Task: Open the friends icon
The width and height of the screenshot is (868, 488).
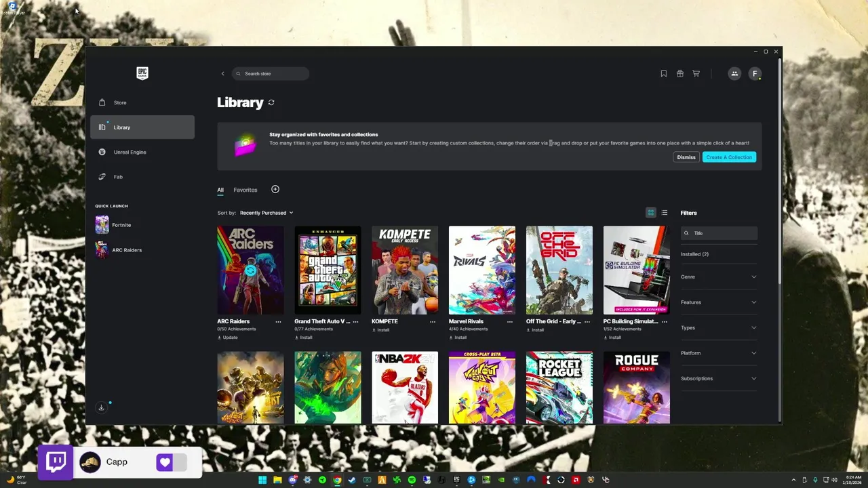Action: click(734, 73)
